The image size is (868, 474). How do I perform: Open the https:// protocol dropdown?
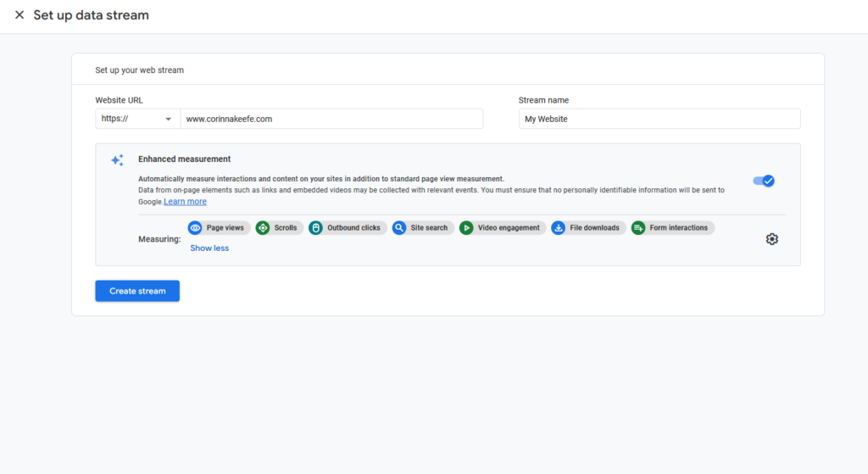(x=137, y=119)
